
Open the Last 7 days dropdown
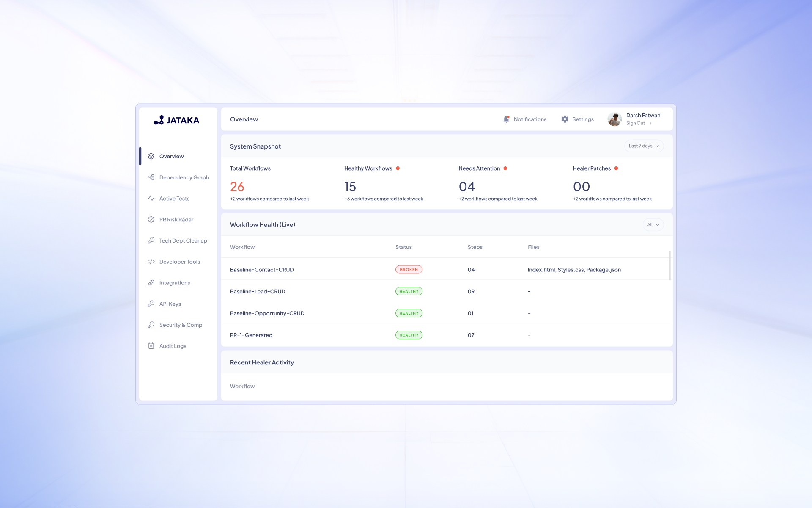click(644, 146)
